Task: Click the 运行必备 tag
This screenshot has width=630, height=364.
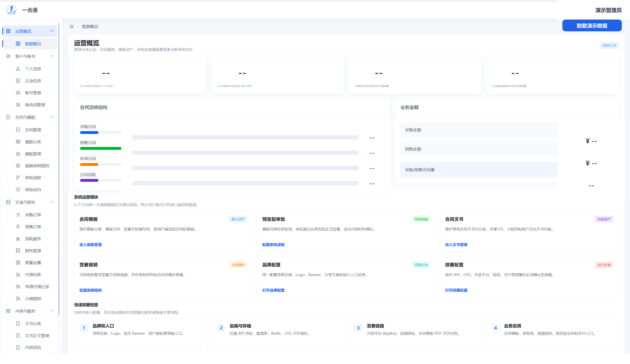Action: [604, 265]
